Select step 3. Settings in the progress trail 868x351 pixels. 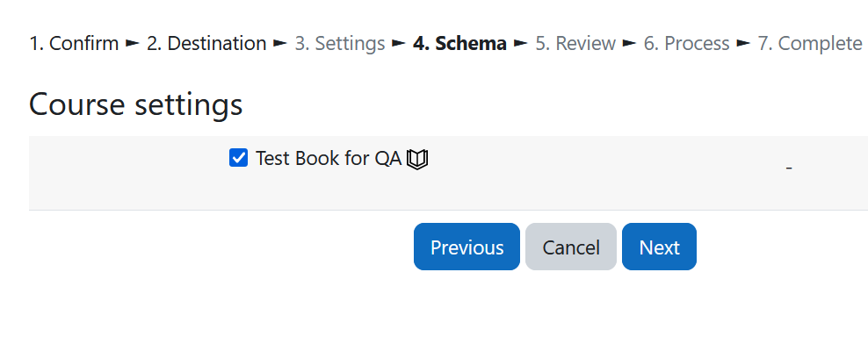[x=339, y=43]
